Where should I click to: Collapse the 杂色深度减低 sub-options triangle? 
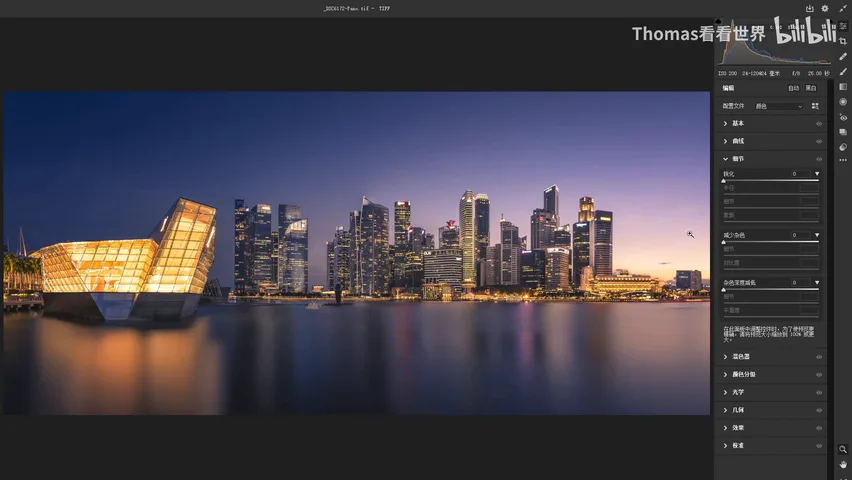coord(817,283)
